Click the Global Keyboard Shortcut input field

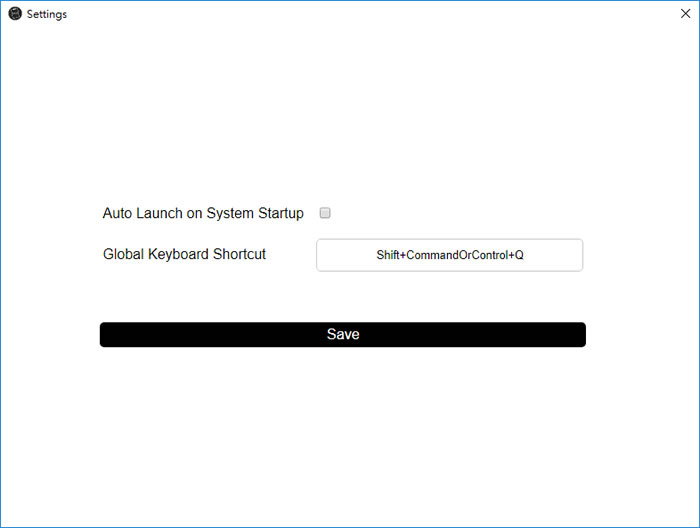point(450,255)
